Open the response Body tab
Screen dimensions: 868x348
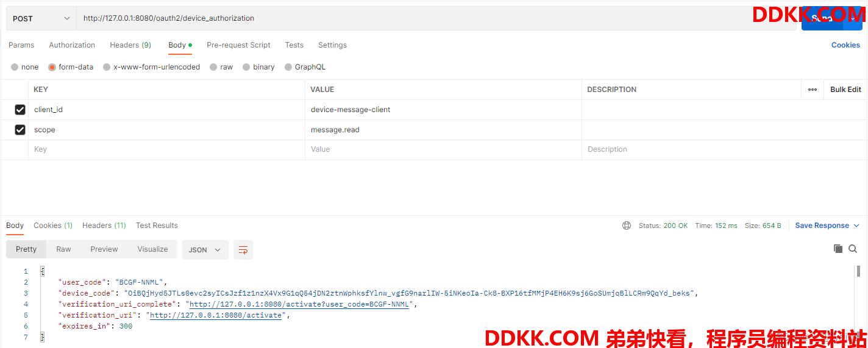(x=15, y=225)
